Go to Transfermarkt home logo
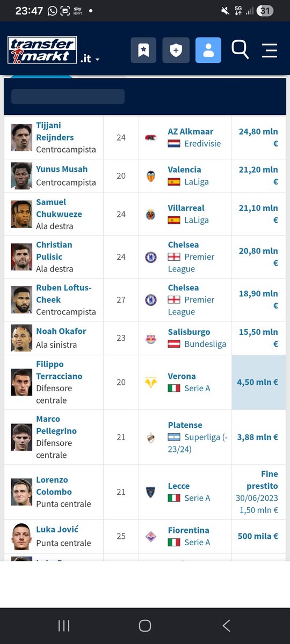 42,50
